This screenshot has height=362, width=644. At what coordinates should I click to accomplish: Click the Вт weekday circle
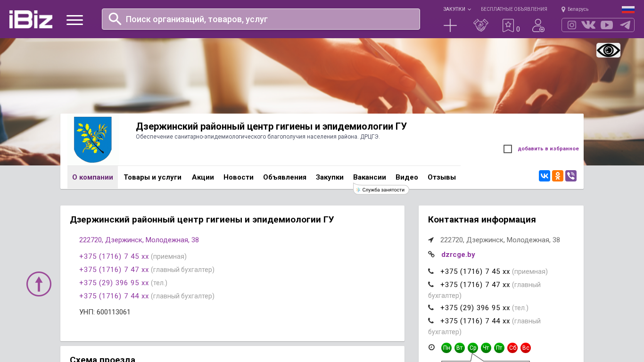(460, 348)
